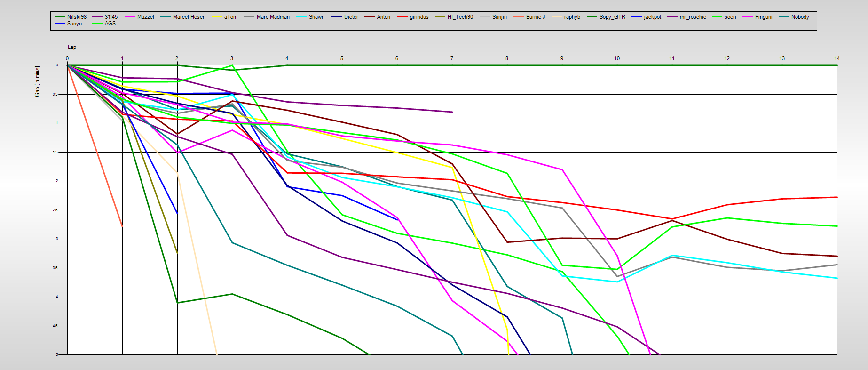
Task: Click the lap 7 axis marker
Action: [452, 59]
